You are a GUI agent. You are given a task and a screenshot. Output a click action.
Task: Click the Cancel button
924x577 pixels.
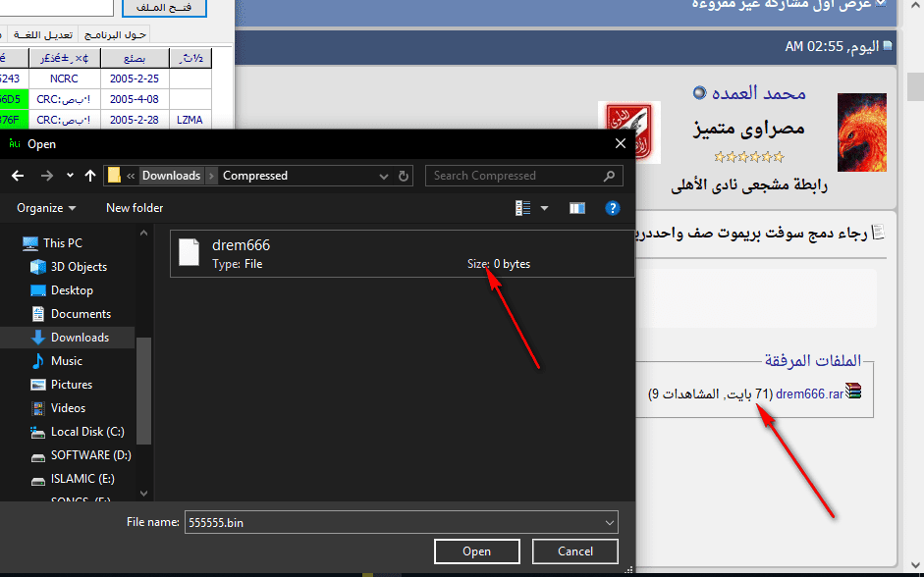(575, 551)
